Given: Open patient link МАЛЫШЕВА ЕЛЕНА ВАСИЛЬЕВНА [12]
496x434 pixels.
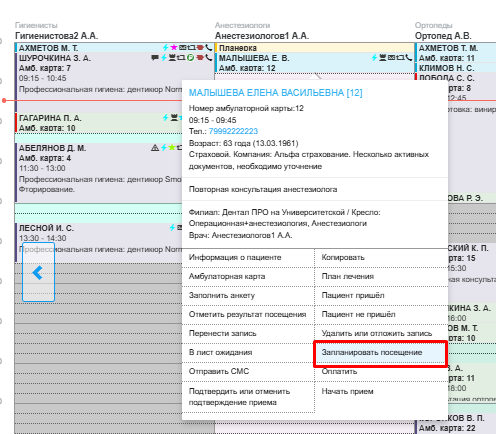Looking at the screenshot, I should point(275,92).
